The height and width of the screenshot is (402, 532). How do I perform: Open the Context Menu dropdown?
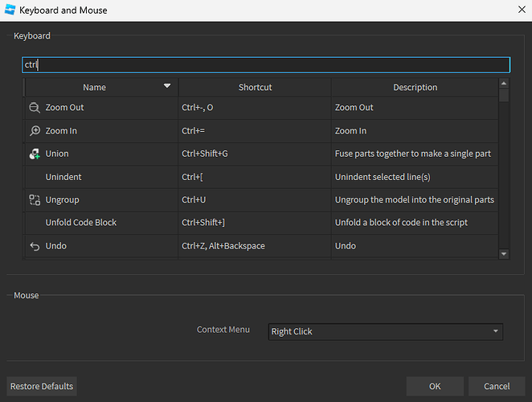click(x=386, y=331)
